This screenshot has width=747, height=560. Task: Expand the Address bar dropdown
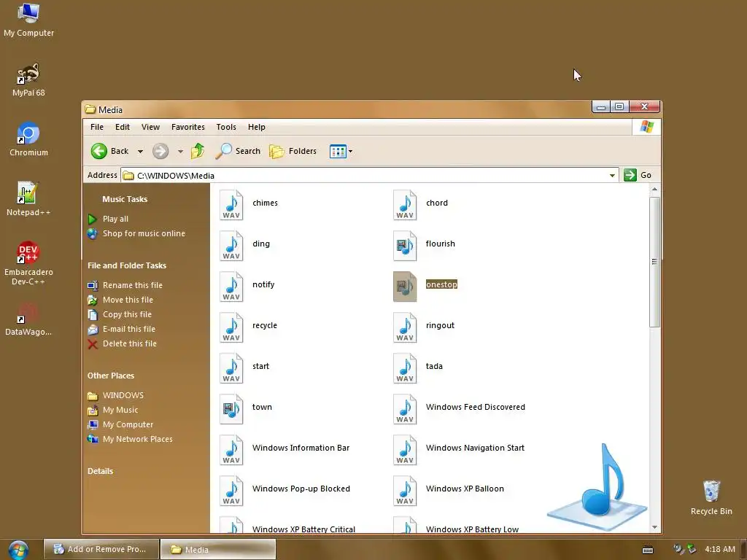click(x=612, y=175)
